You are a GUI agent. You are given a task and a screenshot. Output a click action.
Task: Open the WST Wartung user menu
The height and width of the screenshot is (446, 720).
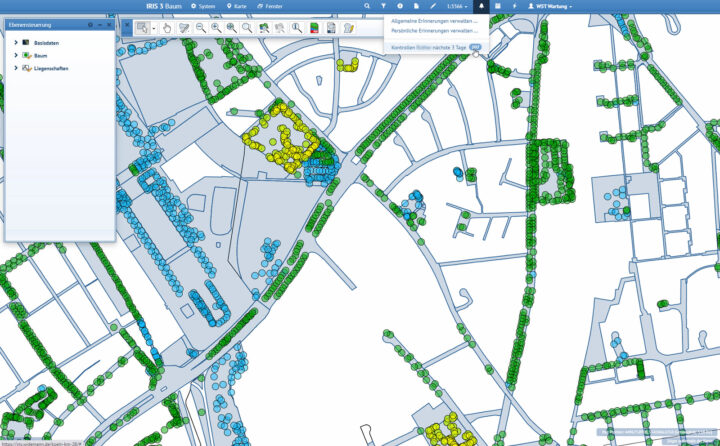(550, 6)
